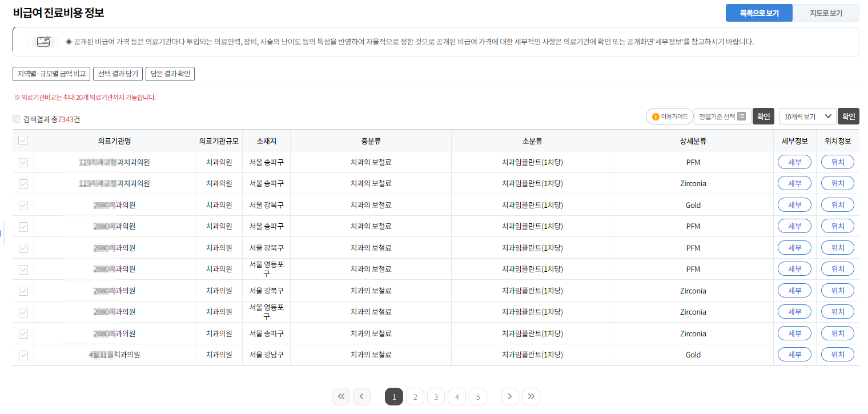Image resolution: width=868 pixels, height=414 pixels.
Task: Show 위치 location for 서울 영등포구 PFM row
Action: pyautogui.click(x=838, y=269)
